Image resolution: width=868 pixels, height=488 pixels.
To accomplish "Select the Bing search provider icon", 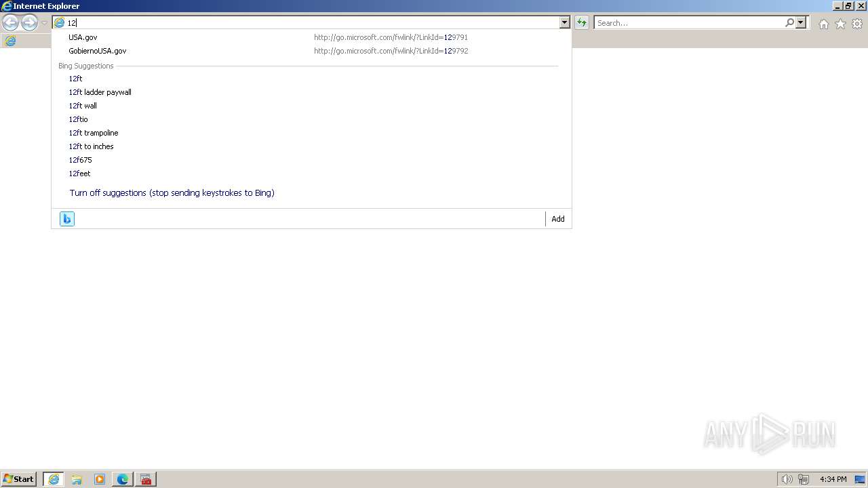I will [x=67, y=219].
